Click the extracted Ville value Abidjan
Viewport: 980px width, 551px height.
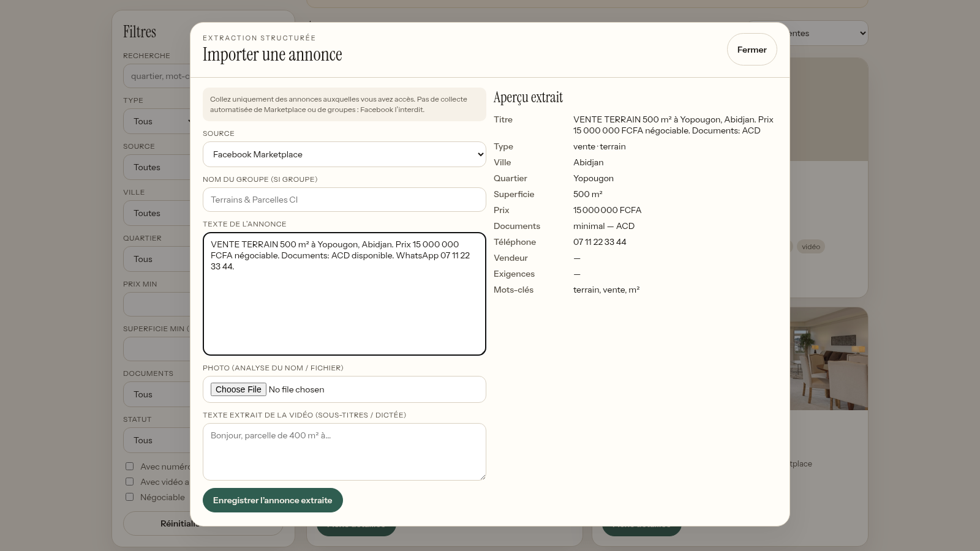(589, 162)
